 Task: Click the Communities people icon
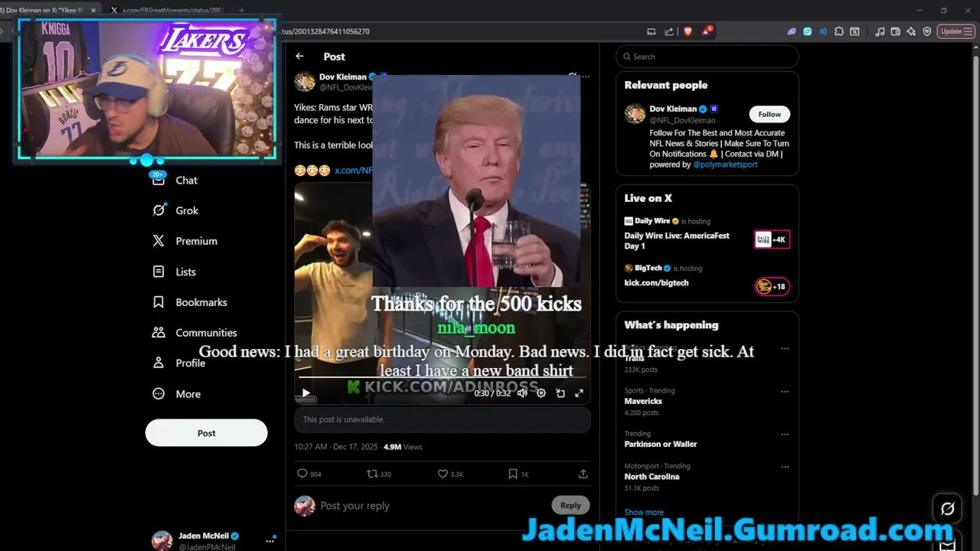click(x=158, y=332)
